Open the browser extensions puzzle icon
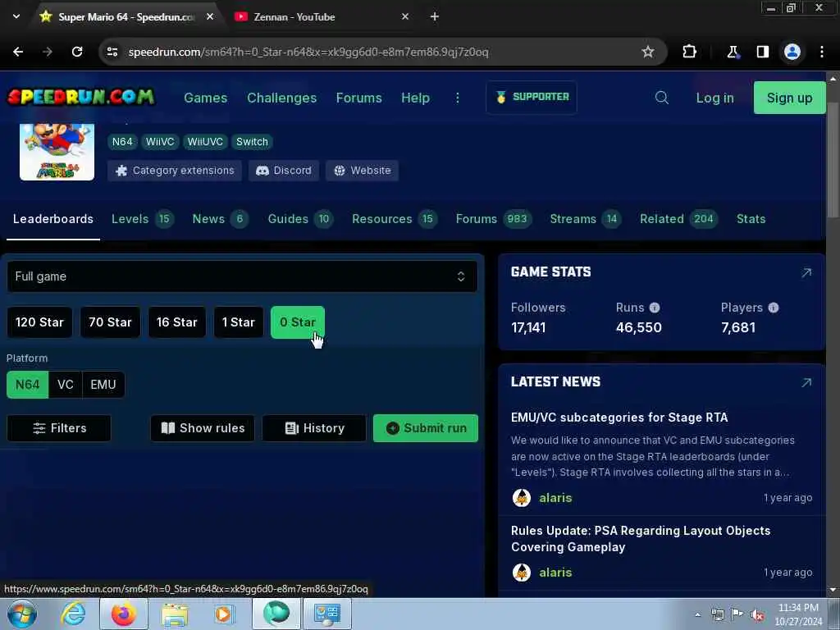This screenshot has height=630, width=840. tap(689, 52)
